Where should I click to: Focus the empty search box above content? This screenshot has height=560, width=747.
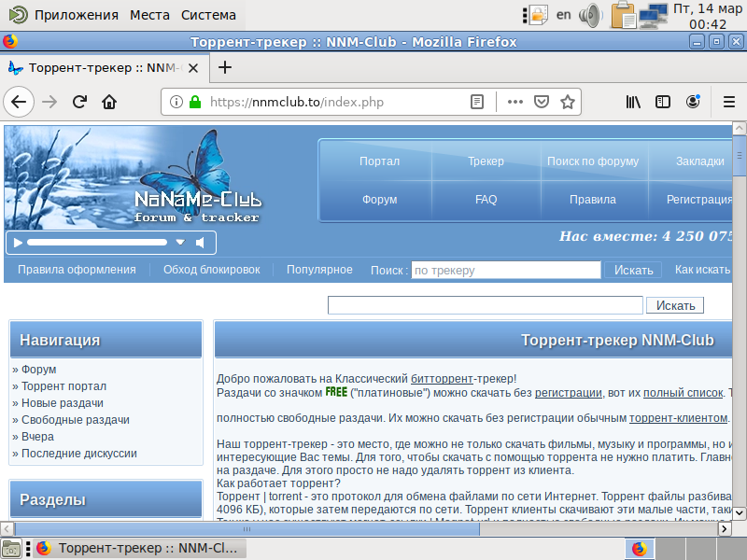coord(485,305)
